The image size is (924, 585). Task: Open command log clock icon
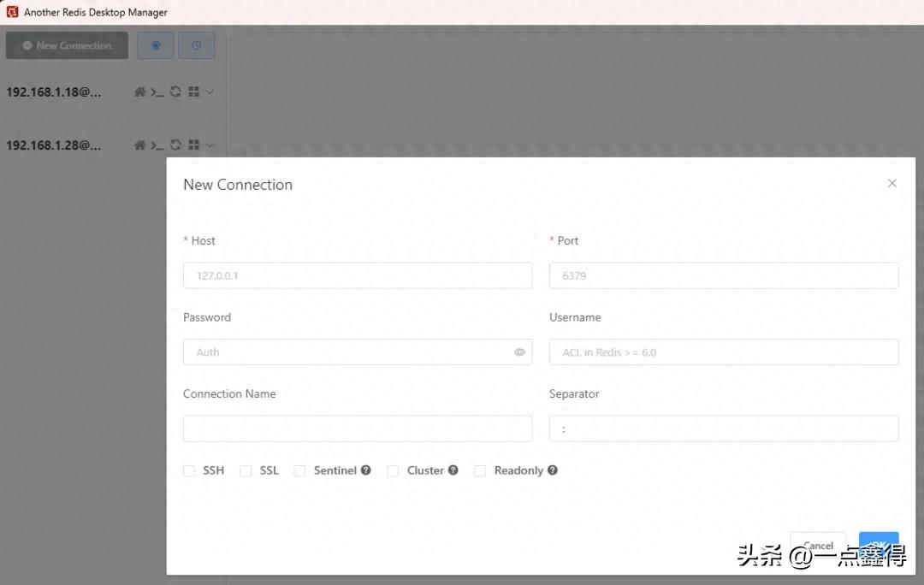196,45
